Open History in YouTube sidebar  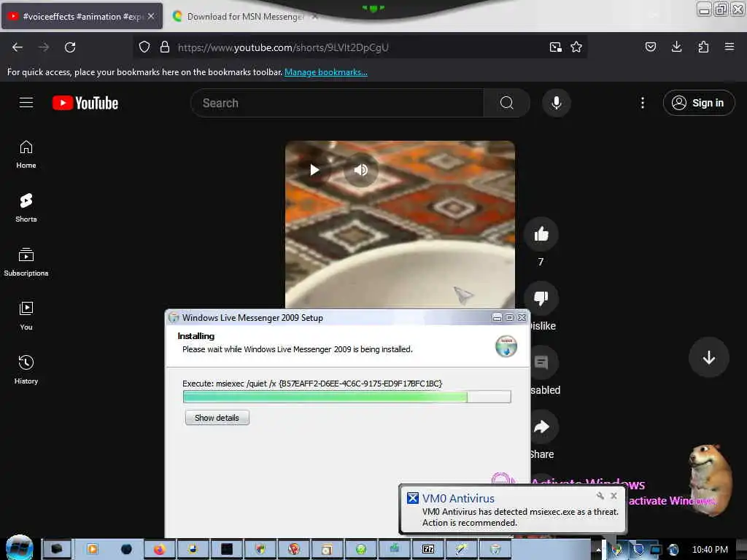click(x=26, y=370)
